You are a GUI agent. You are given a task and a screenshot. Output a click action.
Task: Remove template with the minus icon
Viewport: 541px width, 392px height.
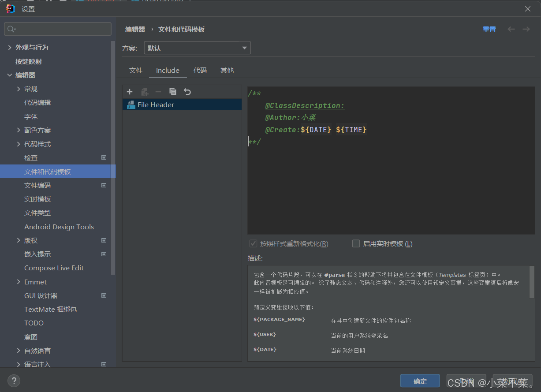[x=158, y=92]
